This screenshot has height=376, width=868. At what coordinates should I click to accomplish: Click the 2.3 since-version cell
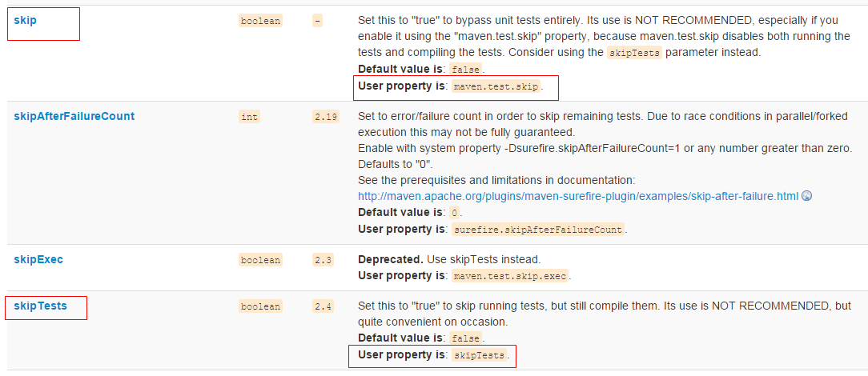(323, 260)
